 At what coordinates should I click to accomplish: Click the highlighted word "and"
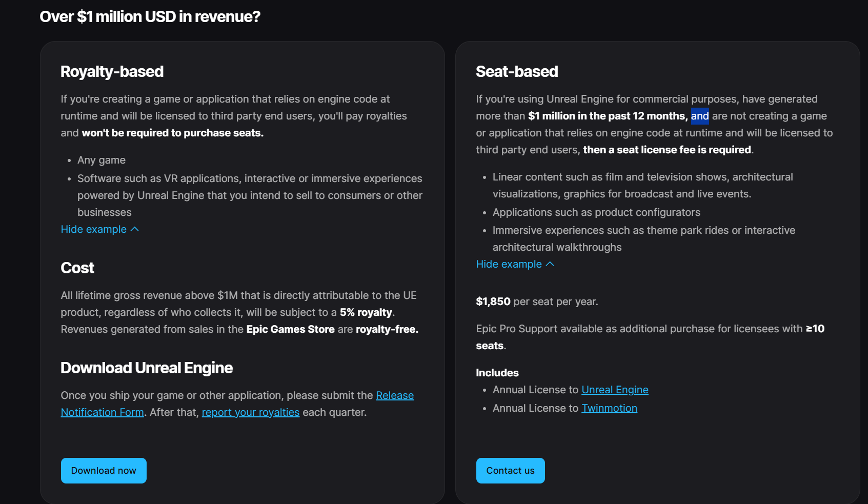pos(700,116)
